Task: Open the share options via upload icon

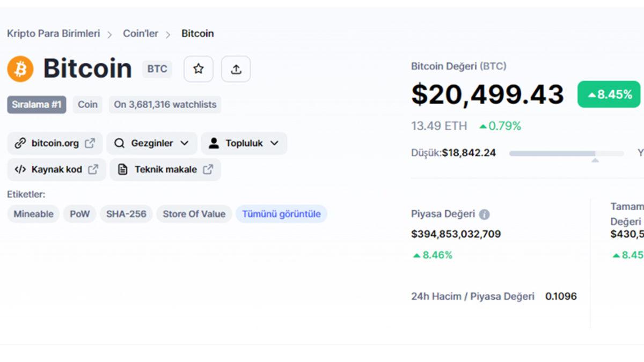Action: pyautogui.click(x=236, y=69)
